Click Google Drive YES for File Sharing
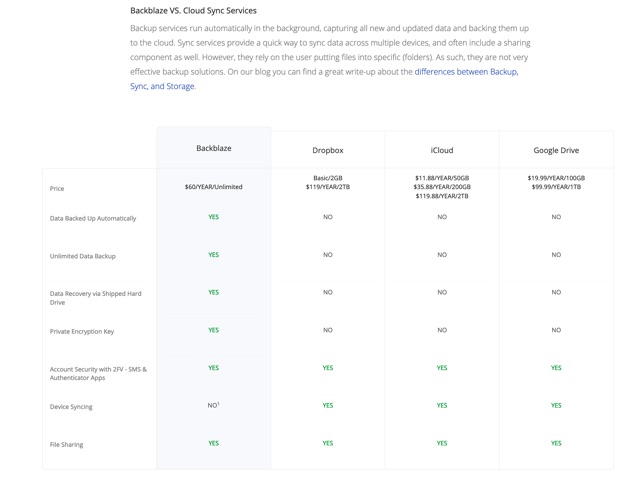Viewport: 635px width, 480px height. point(556,443)
